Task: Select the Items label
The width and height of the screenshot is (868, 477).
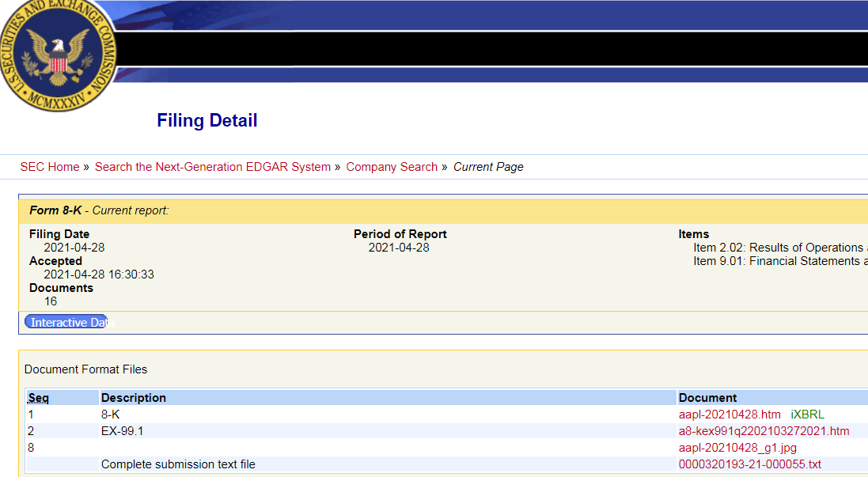Action: 694,234
